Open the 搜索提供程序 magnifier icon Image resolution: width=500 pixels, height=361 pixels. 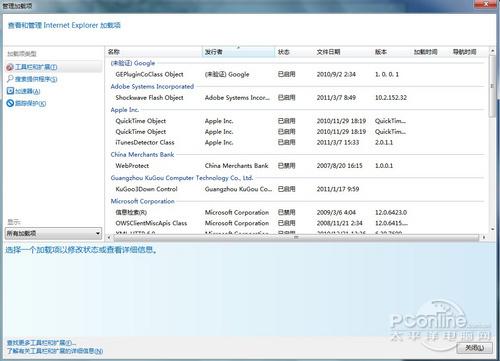(10, 79)
